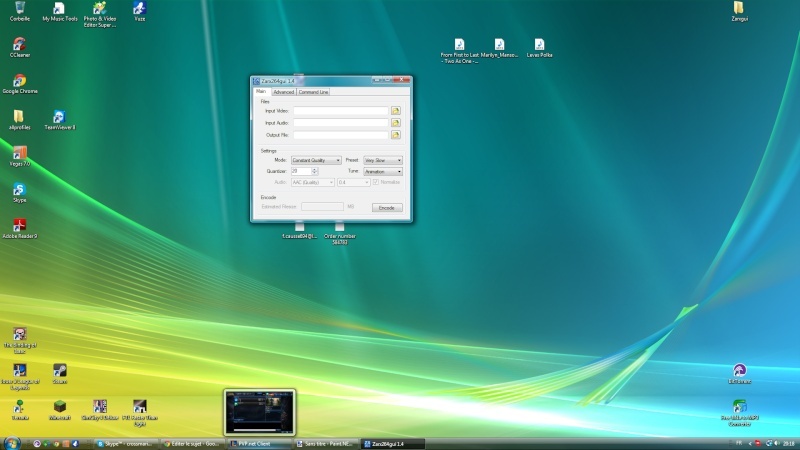This screenshot has height=450, width=800.
Task: Select the Steam desktop shortcut
Action: click(60, 374)
